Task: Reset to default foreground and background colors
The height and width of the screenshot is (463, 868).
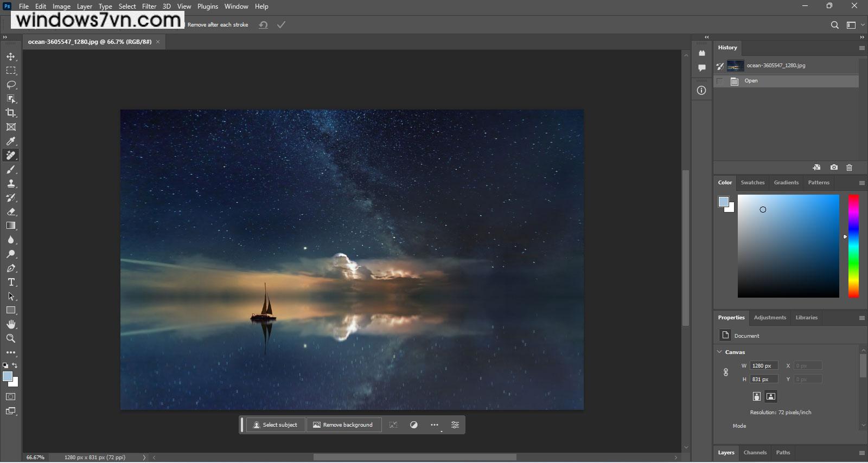Action: click(5, 365)
